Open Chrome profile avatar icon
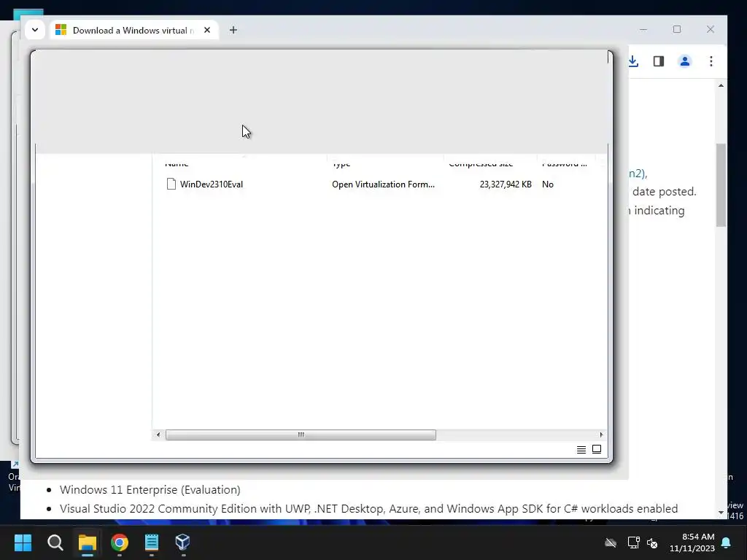Image resolution: width=747 pixels, height=560 pixels. tap(684, 61)
